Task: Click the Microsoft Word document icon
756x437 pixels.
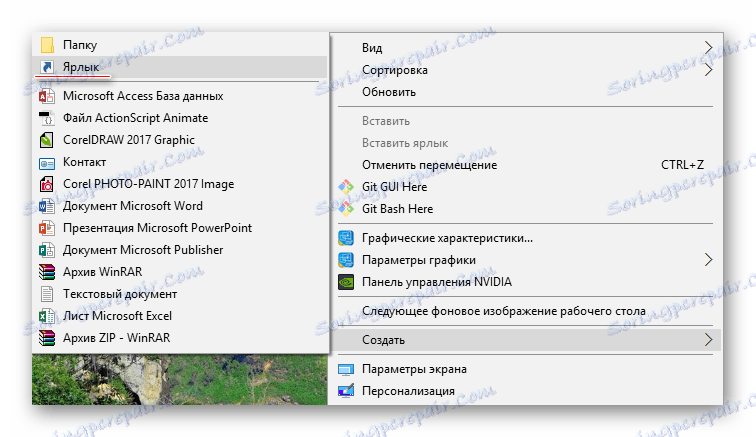Action: coord(47,206)
